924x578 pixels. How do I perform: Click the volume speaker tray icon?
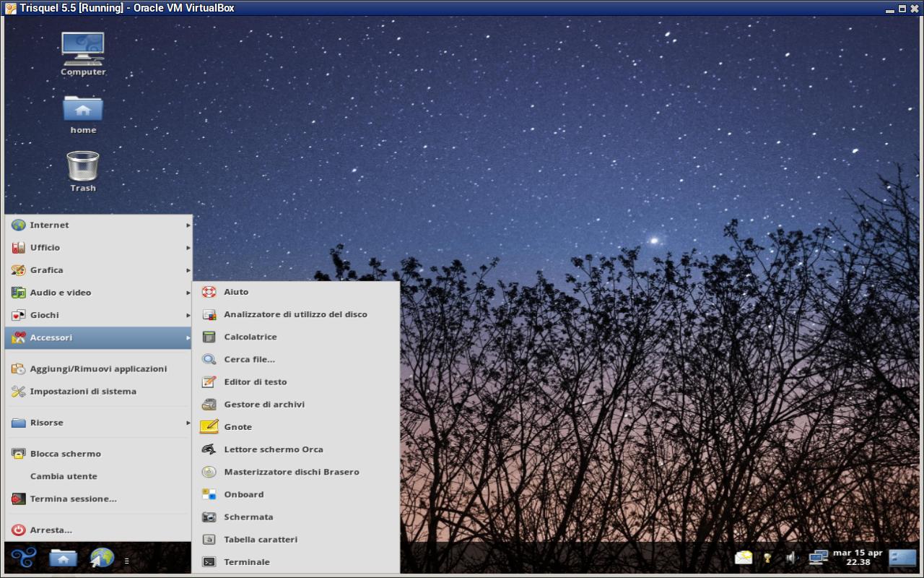click(791, 558)
